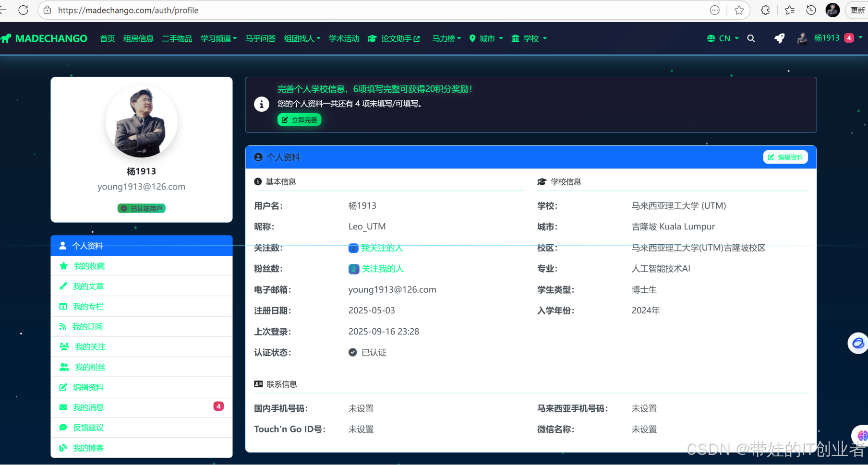
Task: Click the MADECHANGO logo
Action: tap(44, 38)
